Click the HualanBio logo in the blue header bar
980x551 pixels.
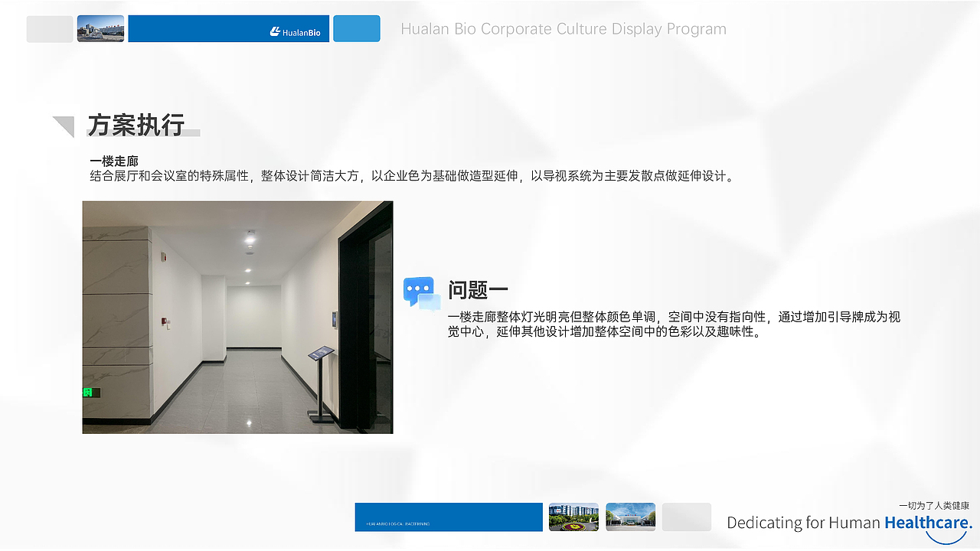click(x=296, y=32)
